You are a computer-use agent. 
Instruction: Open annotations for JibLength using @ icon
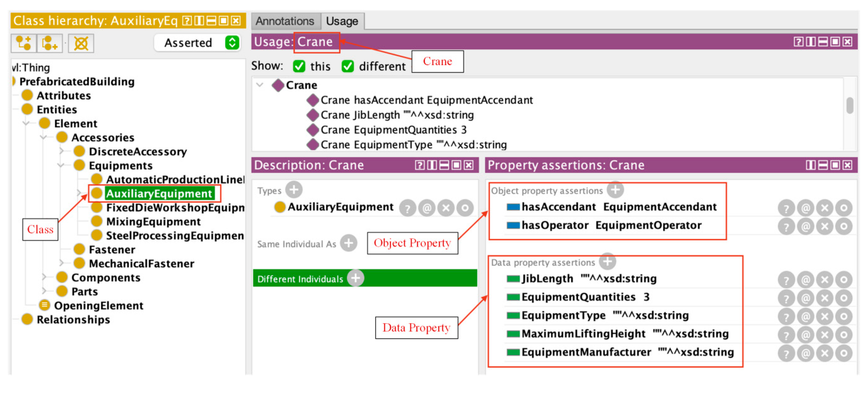805,280
